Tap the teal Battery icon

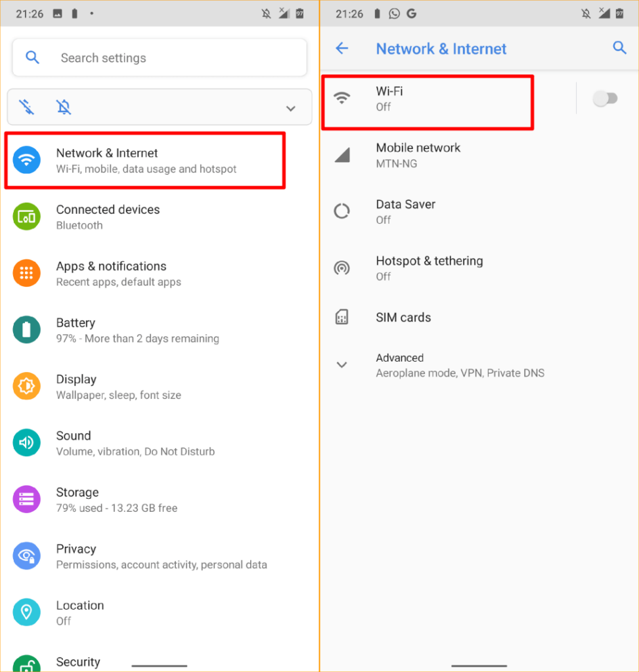point(26,329)
